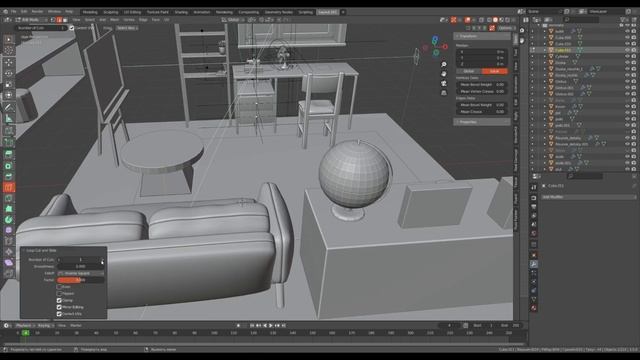Select the Rip Region tool

(x=9, y=273)
